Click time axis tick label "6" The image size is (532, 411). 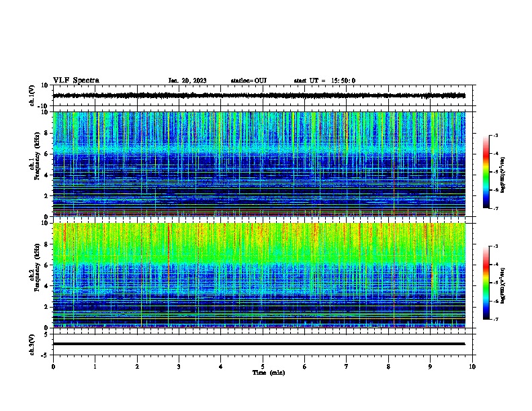tap(305, 367)
